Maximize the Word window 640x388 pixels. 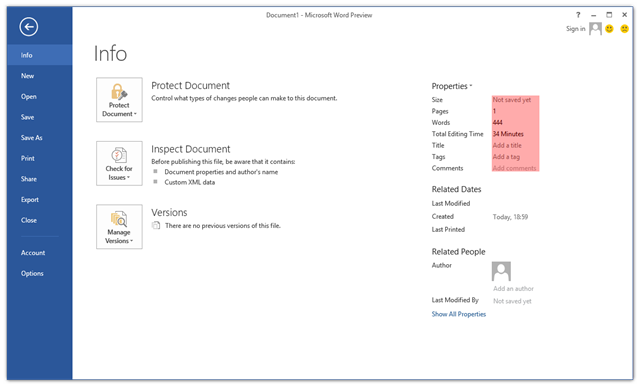coord(609,15)
